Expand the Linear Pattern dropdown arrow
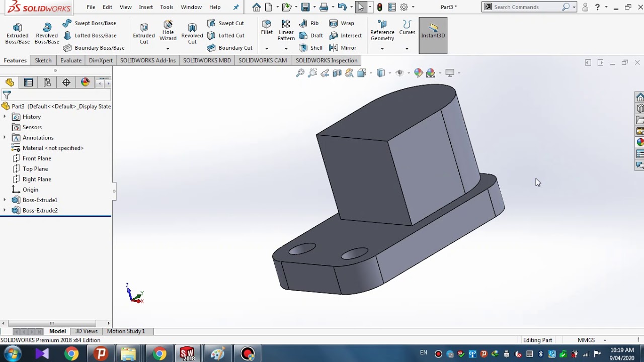This screenshot has width=644, height=362. point(286,49)
